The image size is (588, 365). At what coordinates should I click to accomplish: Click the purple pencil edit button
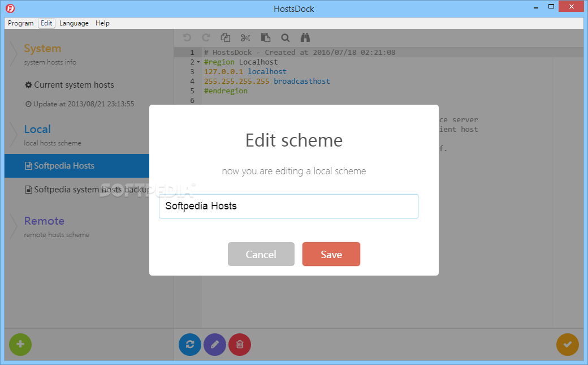click(215, 345)
